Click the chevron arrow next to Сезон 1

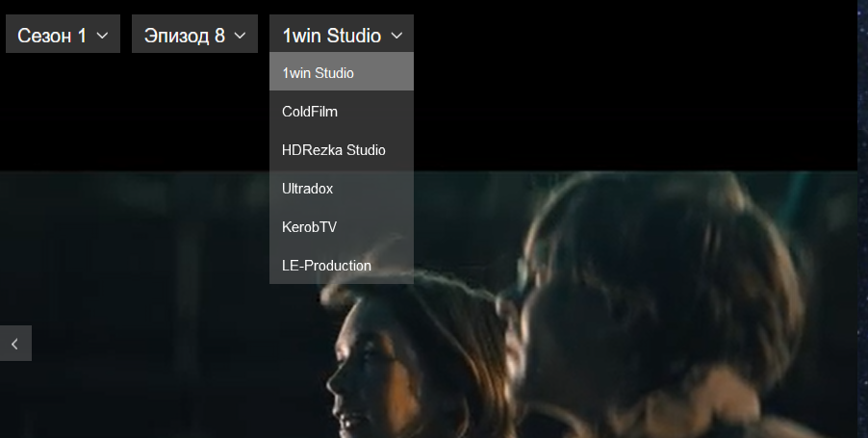click(x=102, y=37)
